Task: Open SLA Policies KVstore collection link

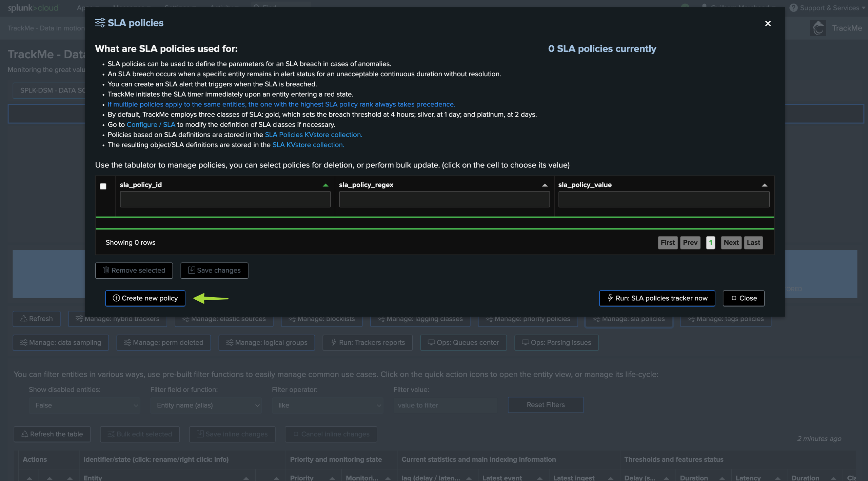Action: pyautogui.click(x=313, y=135)
